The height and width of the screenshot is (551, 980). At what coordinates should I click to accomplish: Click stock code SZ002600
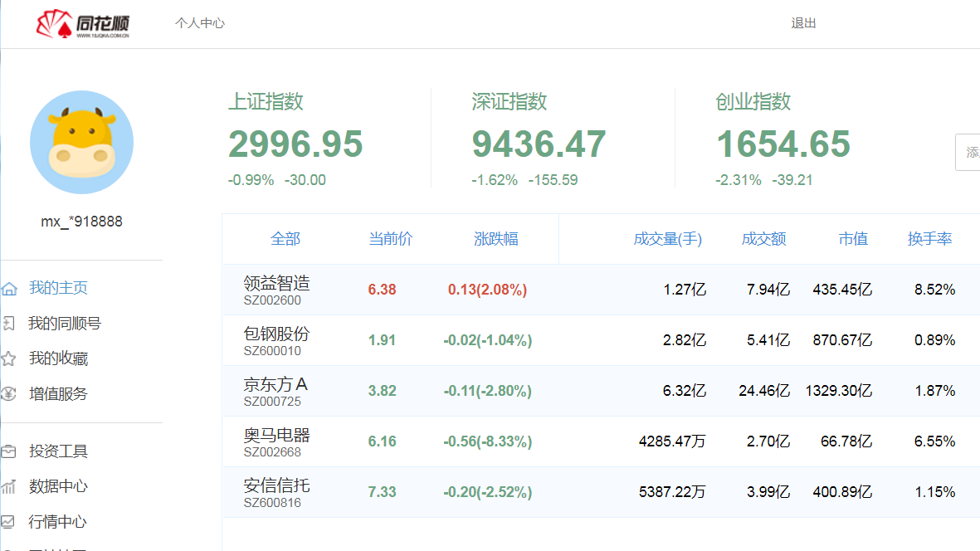point(272,300)
